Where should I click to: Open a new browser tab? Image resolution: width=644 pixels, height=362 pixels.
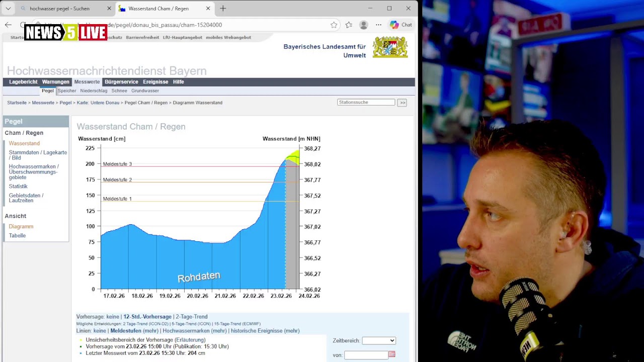click(x=223, y=9)
